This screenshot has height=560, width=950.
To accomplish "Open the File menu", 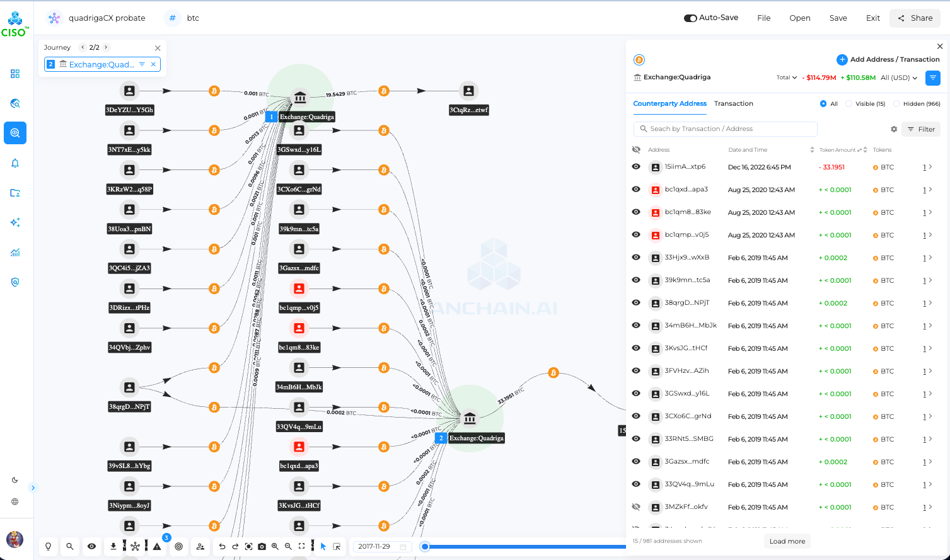I will [x=764, y=18].
